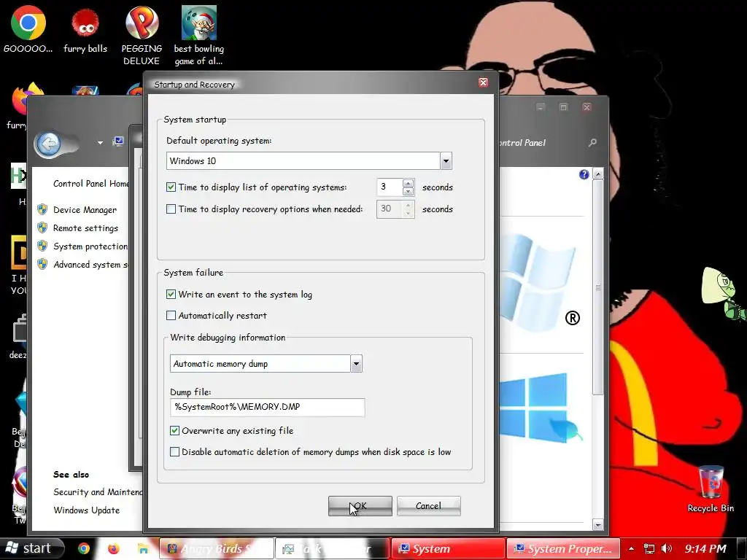Open System protection link

[x=90, y=246]
